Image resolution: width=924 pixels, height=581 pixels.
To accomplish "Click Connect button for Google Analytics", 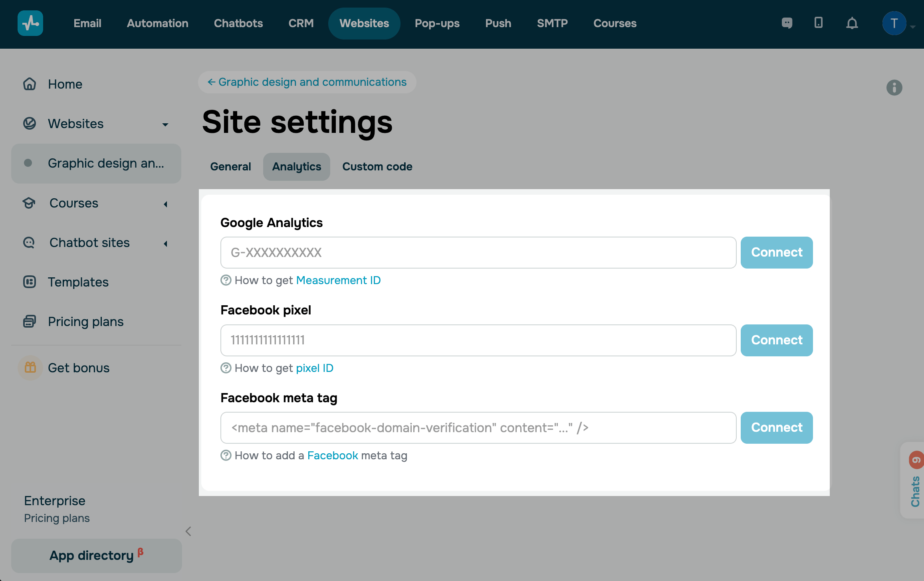I will (x=776, y=253).
